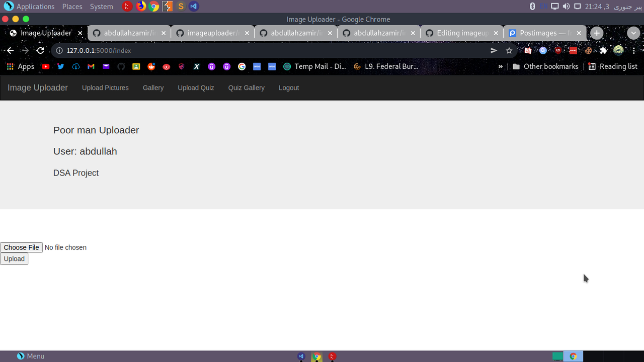The width and height of the screenshot is (644, 362).
Task: Open the YouTube bookmark
Action: (x=46, y=66)
